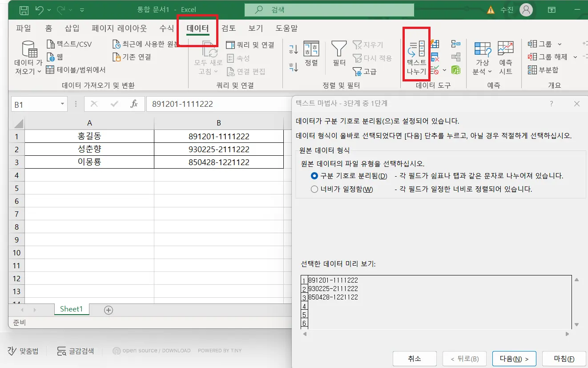Click the 마침(F) finish button

click(x=564, y=359)
